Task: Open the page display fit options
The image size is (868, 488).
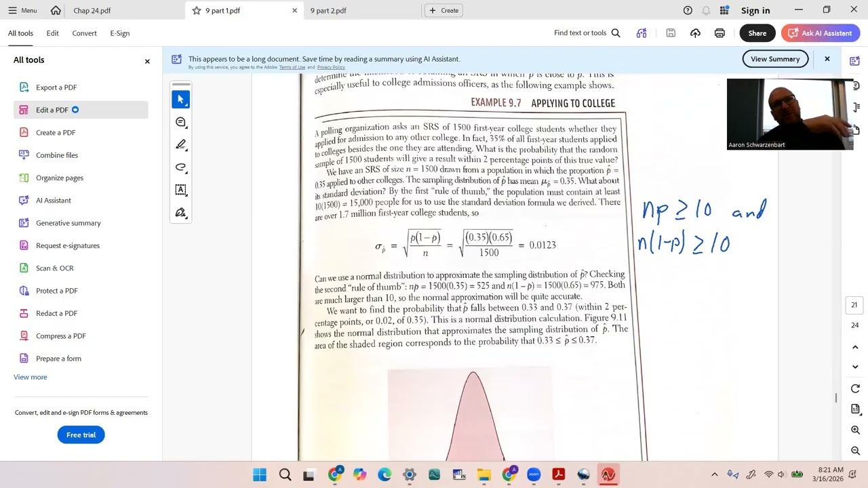Action: coord(855,409)
